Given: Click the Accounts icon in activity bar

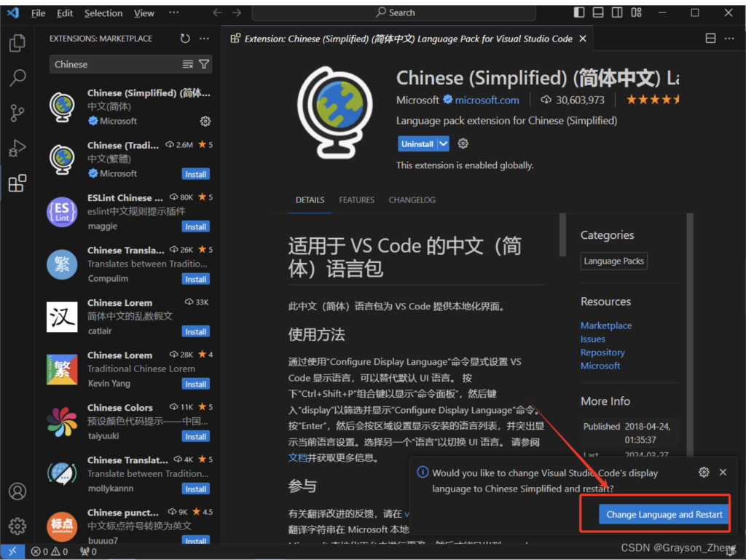Looking at the screenshot, I should point(17,492).
